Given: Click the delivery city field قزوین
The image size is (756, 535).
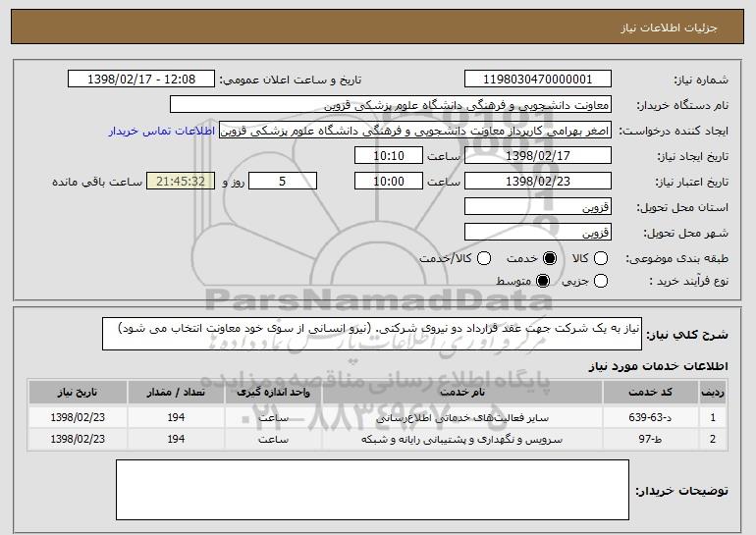Looking at the screenshot, I should [x=538, y=233].
